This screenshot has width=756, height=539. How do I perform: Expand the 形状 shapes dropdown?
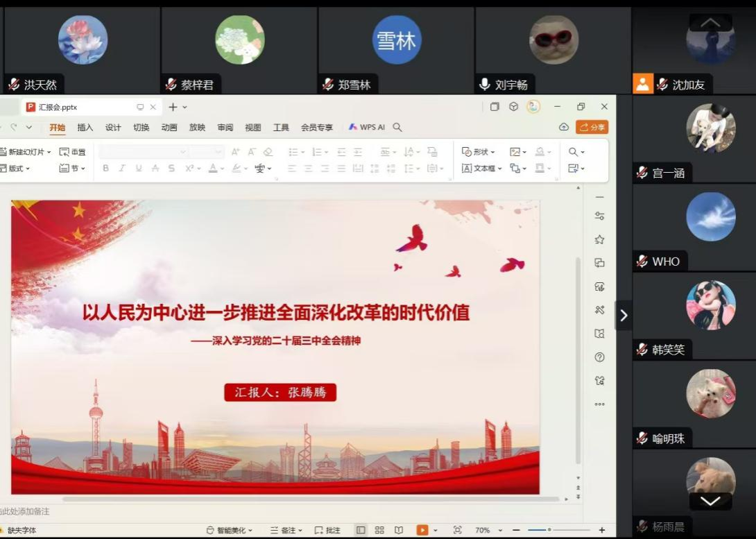pos(479,152)
